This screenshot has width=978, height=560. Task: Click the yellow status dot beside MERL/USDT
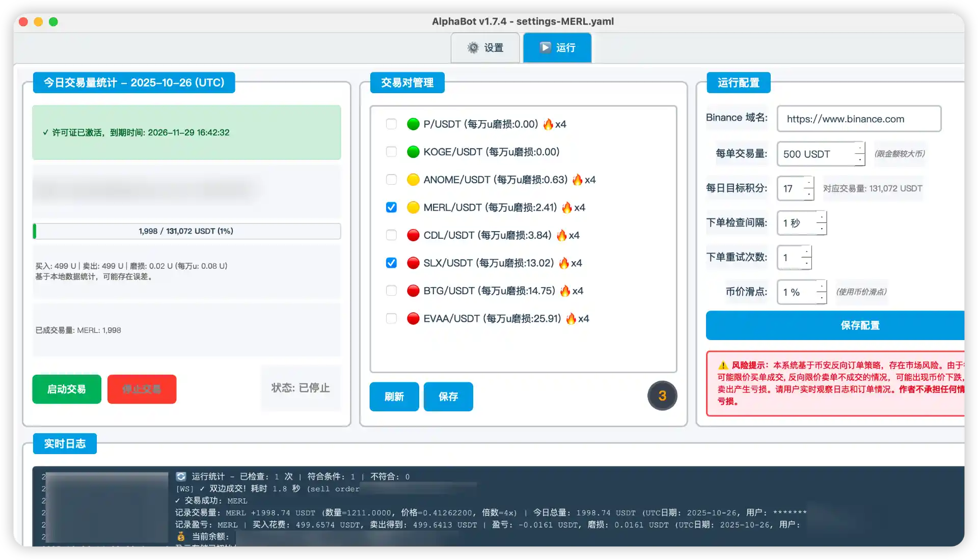(x=413, y=207)
